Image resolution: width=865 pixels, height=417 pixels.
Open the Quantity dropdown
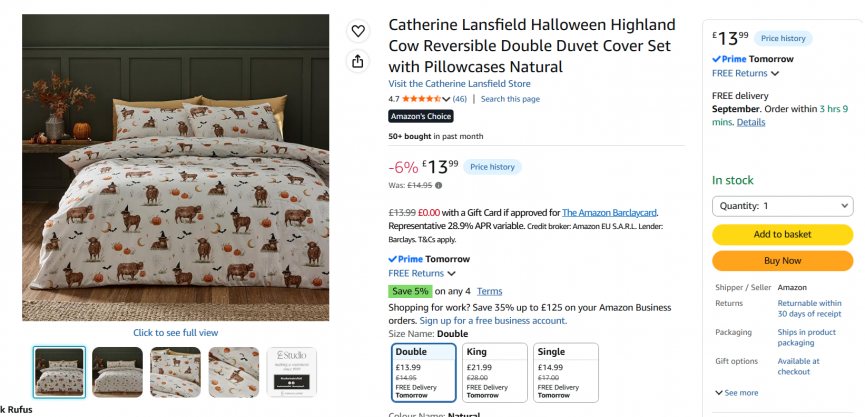782,206
